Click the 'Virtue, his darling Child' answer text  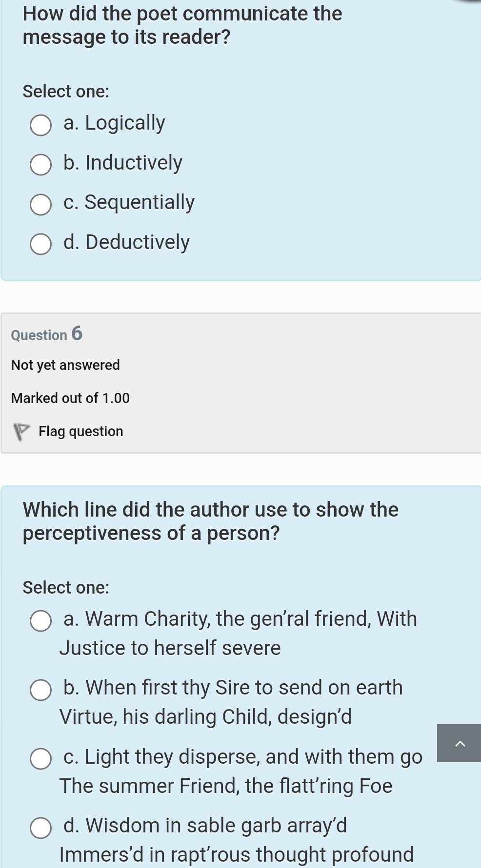click(x=205, y=717)
